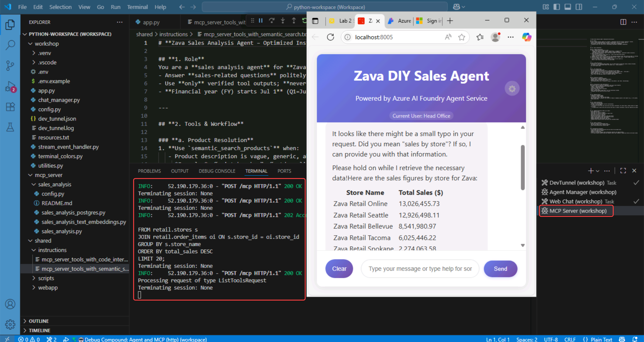This screenshot has width=644, height=342.
Task: Click the chat message input field
Action: (420, 269)
